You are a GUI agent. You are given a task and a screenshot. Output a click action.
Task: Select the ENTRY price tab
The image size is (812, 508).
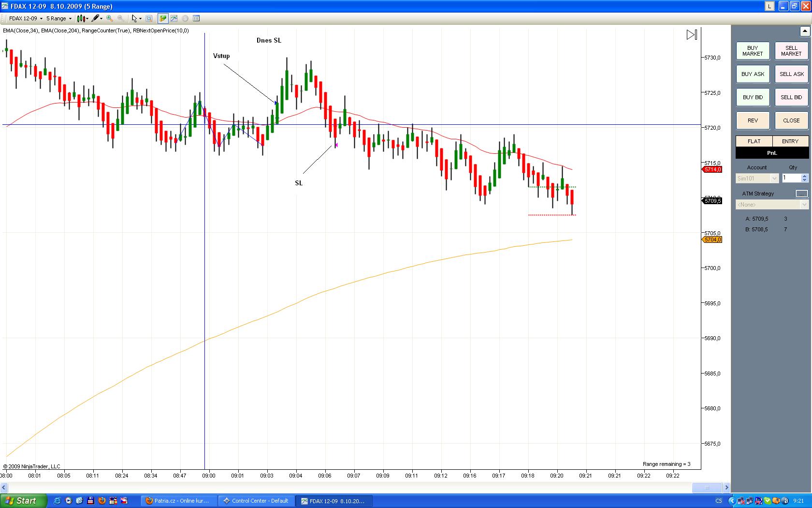tap(790, 141)
